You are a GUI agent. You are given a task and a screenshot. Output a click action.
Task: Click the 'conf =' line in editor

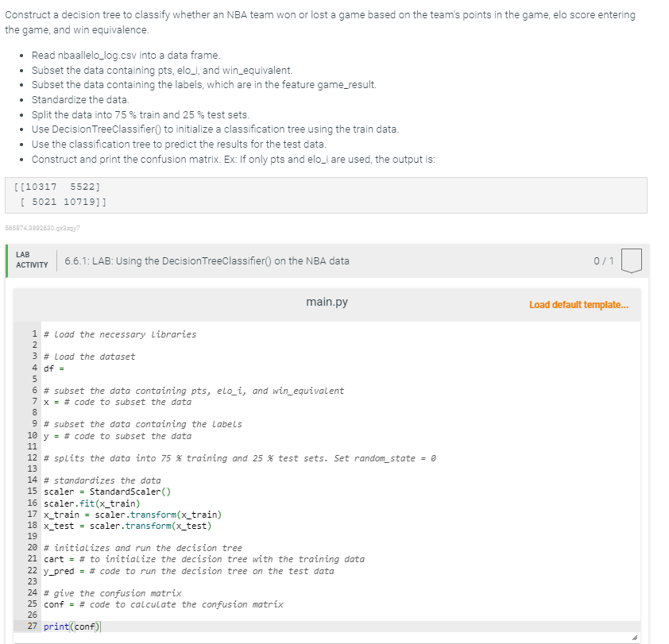[x=164, y=604]
